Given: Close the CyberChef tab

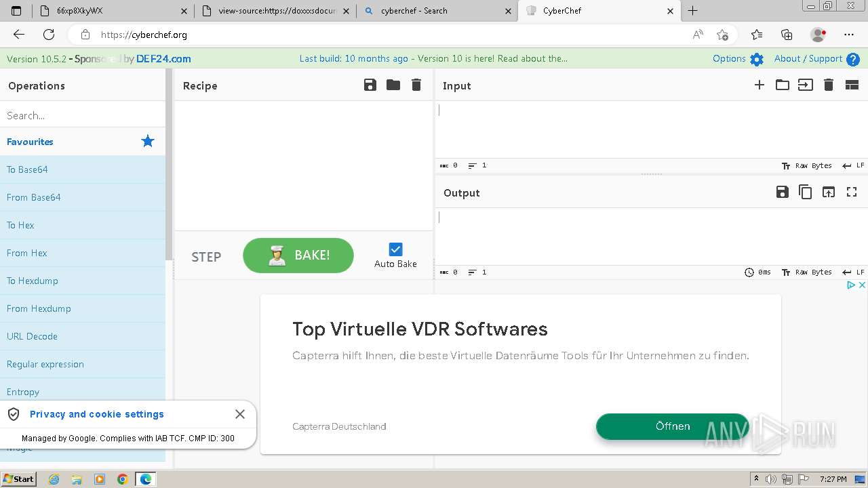Looking at the screenshot, I should point(671,11).
